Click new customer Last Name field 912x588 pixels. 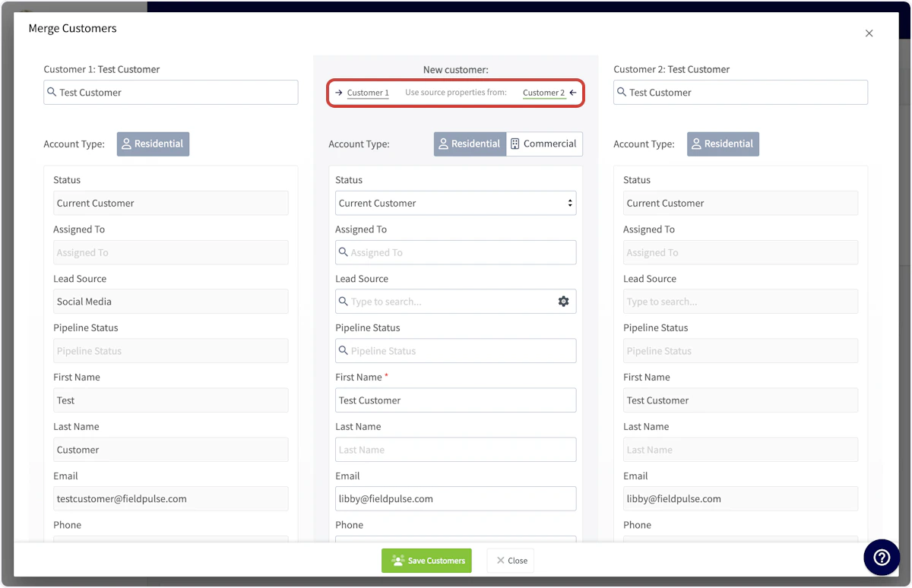click(x=456, y=450)
